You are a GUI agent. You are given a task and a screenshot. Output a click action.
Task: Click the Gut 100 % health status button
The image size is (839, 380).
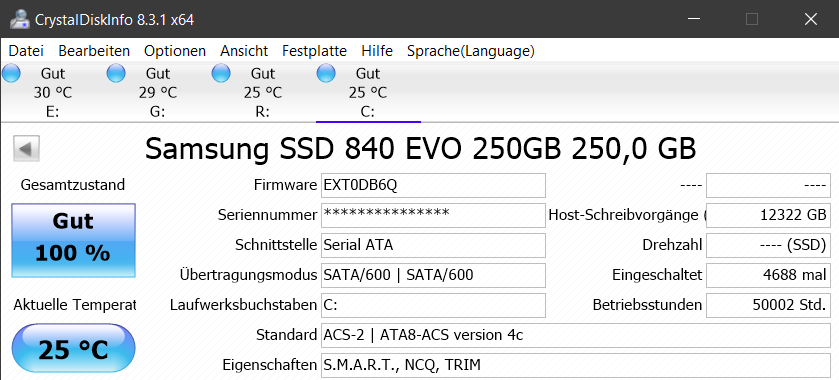[73, 240]
